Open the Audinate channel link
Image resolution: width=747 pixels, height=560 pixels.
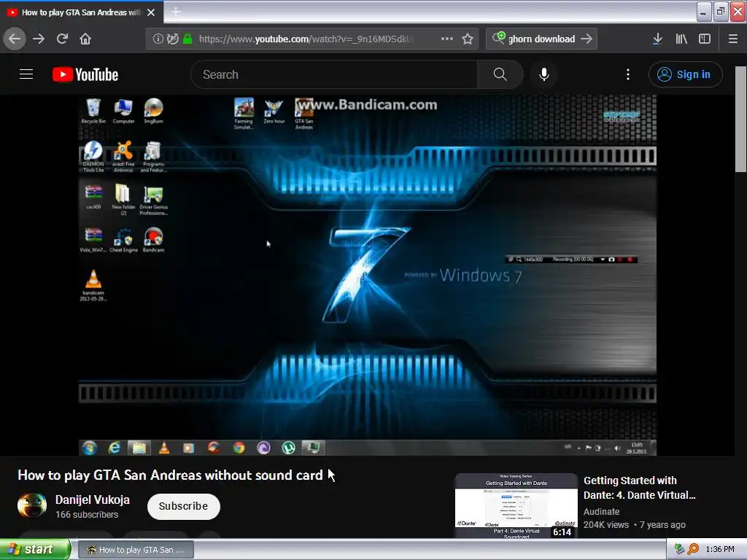point(602,511)
